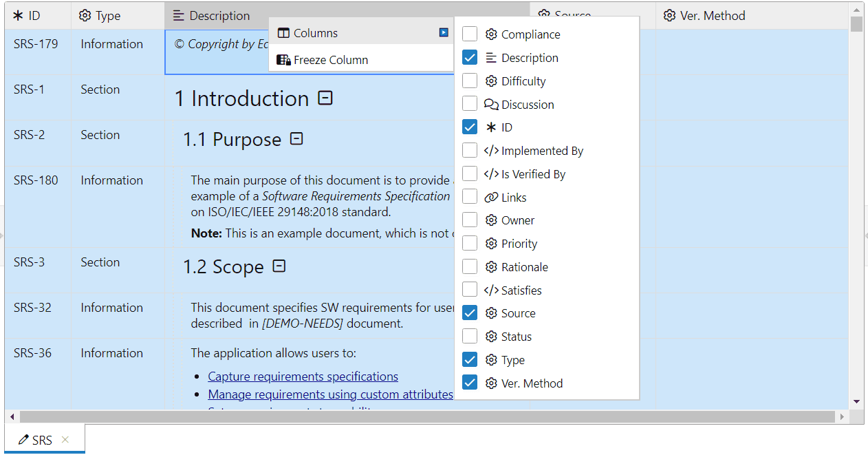Click the Columns submenu arrow icon
The width and height of the screenshot is (868, 455).
tap(444, 32)
